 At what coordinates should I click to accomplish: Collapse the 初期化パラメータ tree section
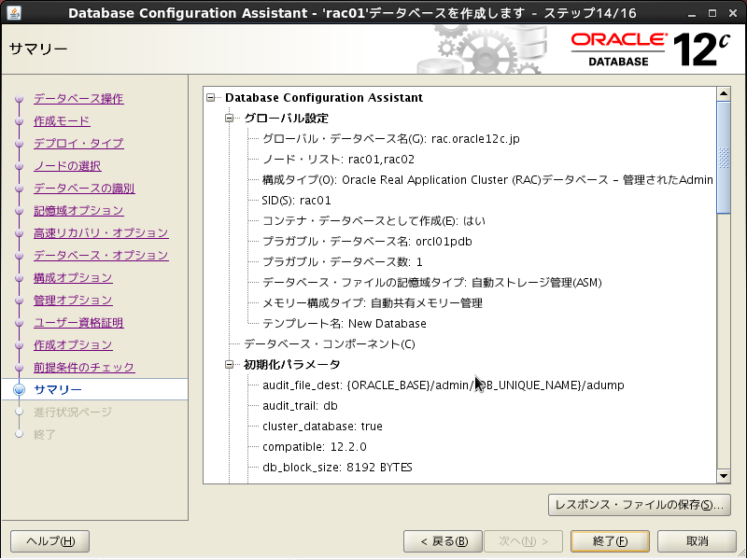click(x=229, y=365)
